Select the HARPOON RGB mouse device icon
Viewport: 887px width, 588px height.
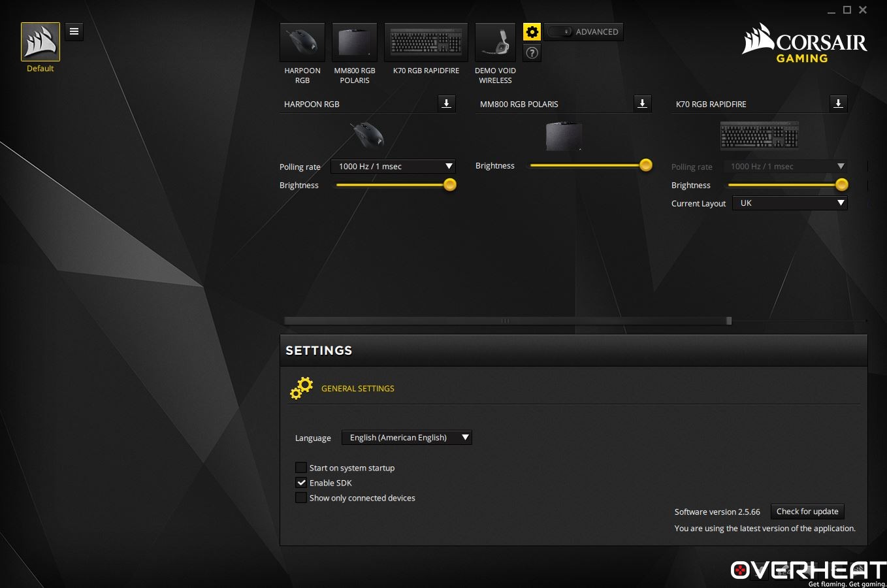pyautogui.click(x=302, y=43)
